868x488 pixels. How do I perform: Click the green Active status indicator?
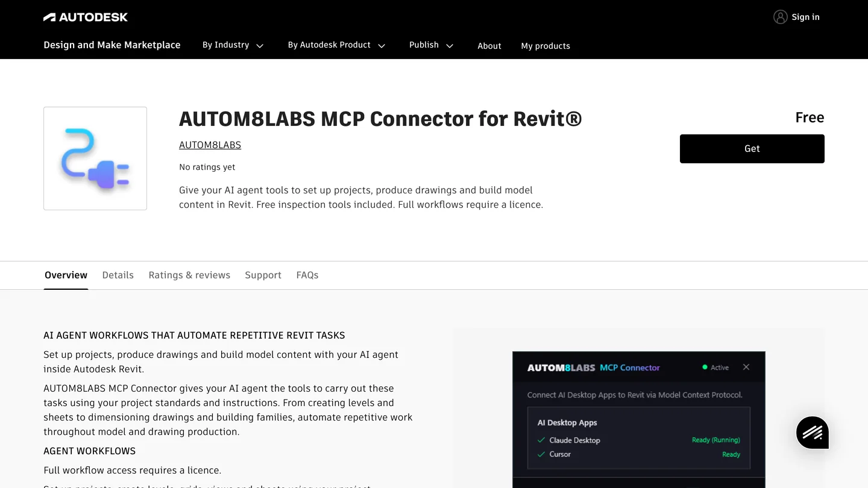(x=705, y=368)
